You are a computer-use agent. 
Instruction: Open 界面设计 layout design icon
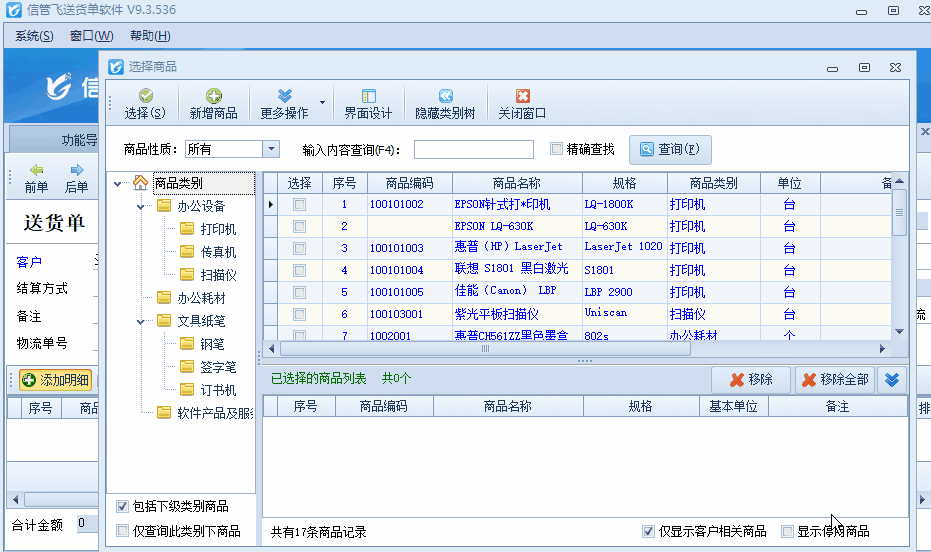(x=368, y=96)
